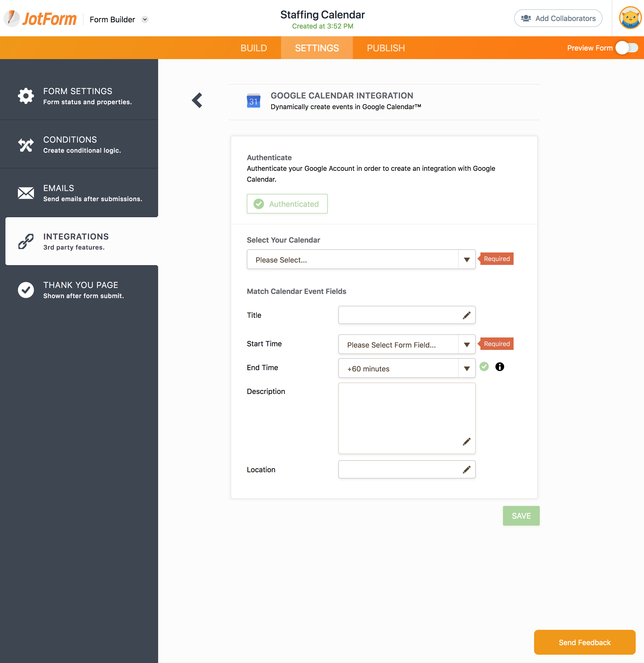Screen dimensions: 644x663
Task: Open the Form Builder dropdown arrow
Action: tap(145, 19)
